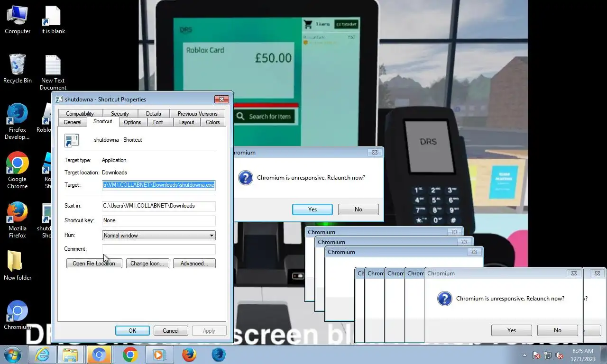This screenshot has height=364, width=607.
Task: Open File Explorer from the taskbar
Action: tap(70, 355)
